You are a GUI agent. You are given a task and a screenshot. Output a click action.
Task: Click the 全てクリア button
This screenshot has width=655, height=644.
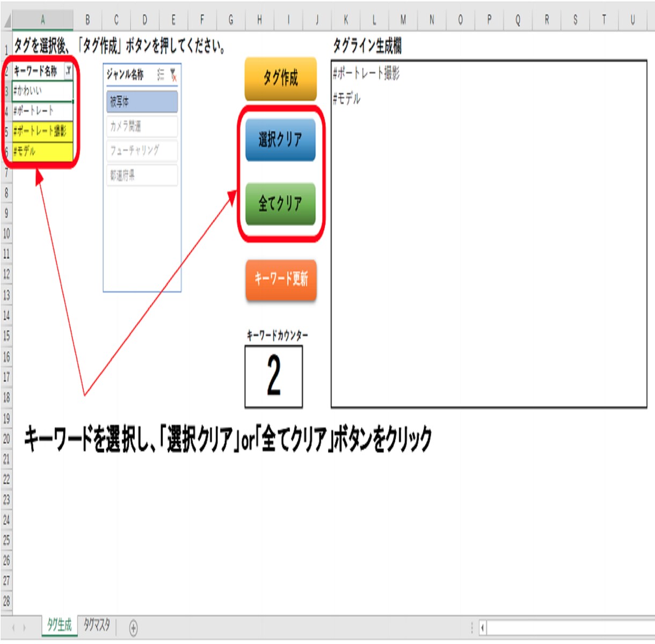280,203
